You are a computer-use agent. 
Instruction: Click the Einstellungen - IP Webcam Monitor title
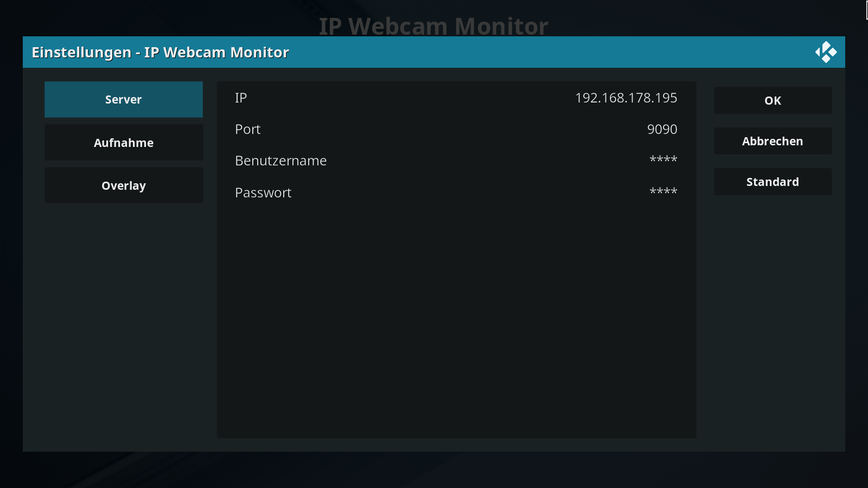[x=160, y=52]
